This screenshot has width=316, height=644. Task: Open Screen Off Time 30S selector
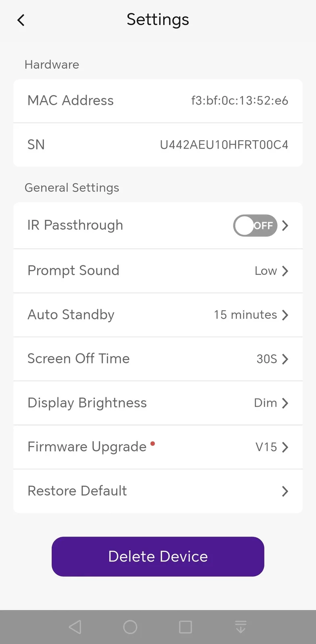click(x=285, y=359)
